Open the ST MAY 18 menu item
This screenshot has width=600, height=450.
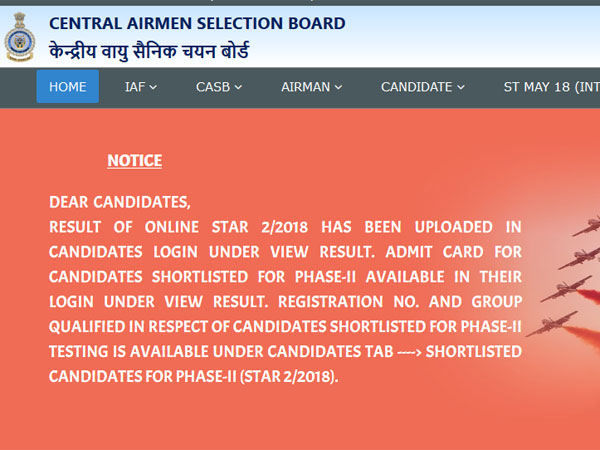coord(550,87)
